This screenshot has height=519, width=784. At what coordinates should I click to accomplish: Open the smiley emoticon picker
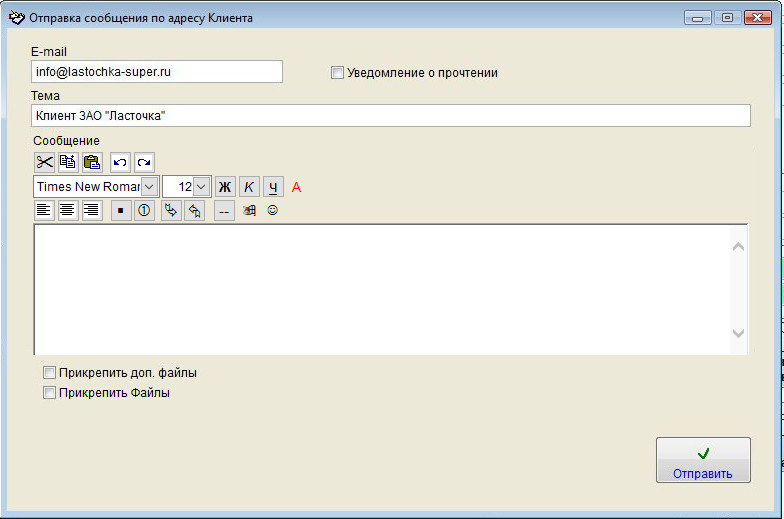coord(272,210)
